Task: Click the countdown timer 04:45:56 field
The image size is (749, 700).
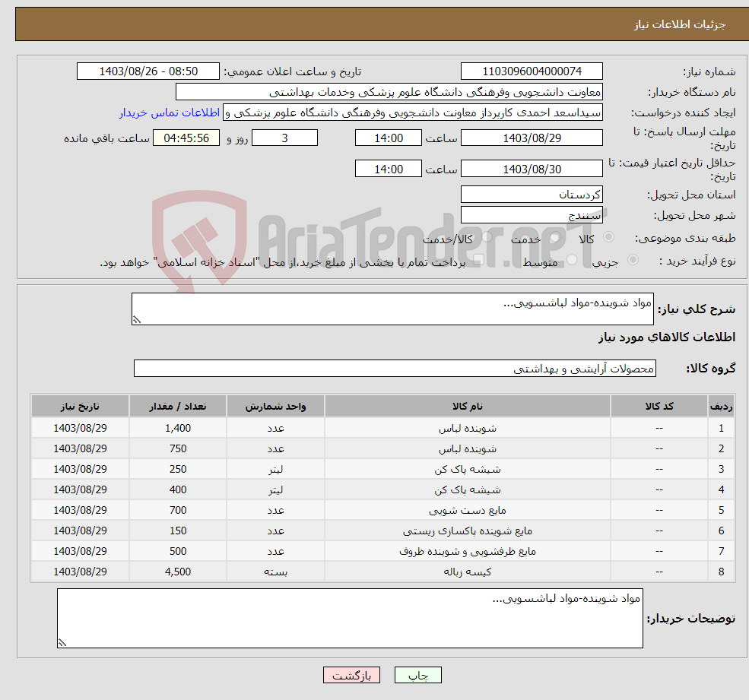Action: 186,138
